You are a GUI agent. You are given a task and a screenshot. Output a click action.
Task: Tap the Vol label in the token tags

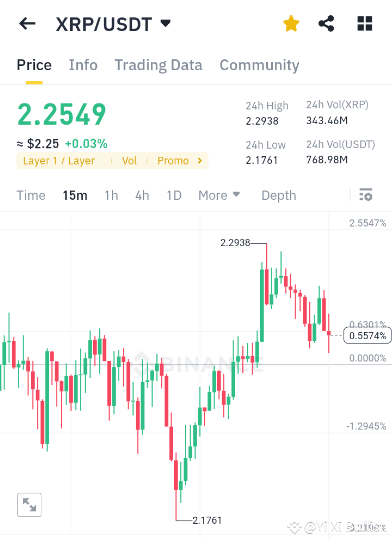point(130,161)
